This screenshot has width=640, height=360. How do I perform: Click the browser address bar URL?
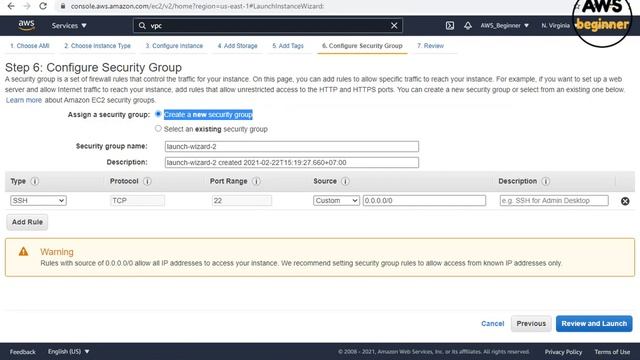coord(197,6)
